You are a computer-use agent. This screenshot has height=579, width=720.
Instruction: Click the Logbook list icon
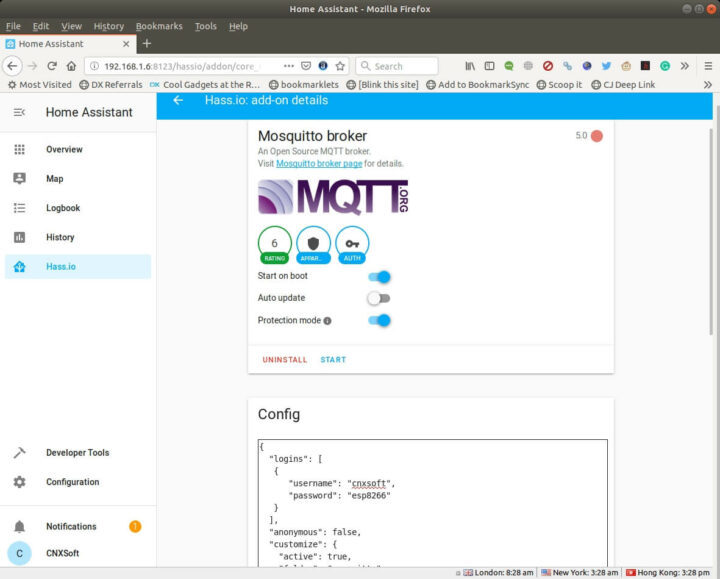click(x=19, y=208)
